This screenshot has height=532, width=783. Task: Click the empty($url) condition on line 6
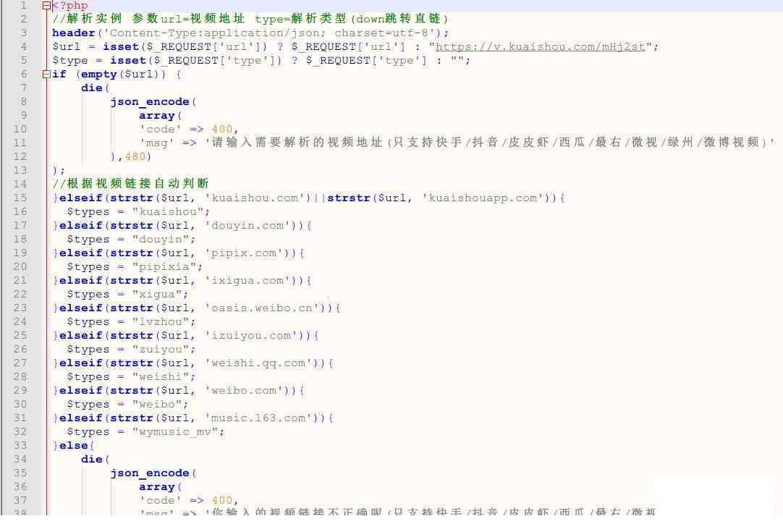tap(121, 75)
